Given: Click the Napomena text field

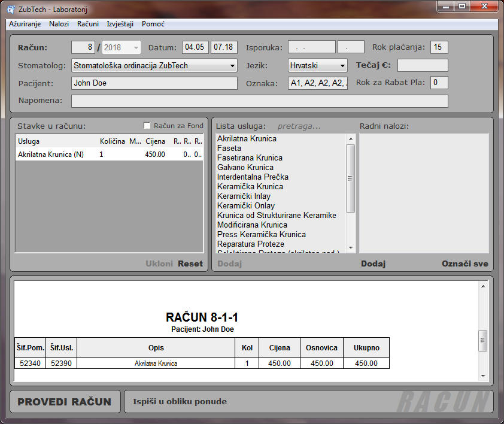Looking at the screenshot, I should [x=259, y=101].
